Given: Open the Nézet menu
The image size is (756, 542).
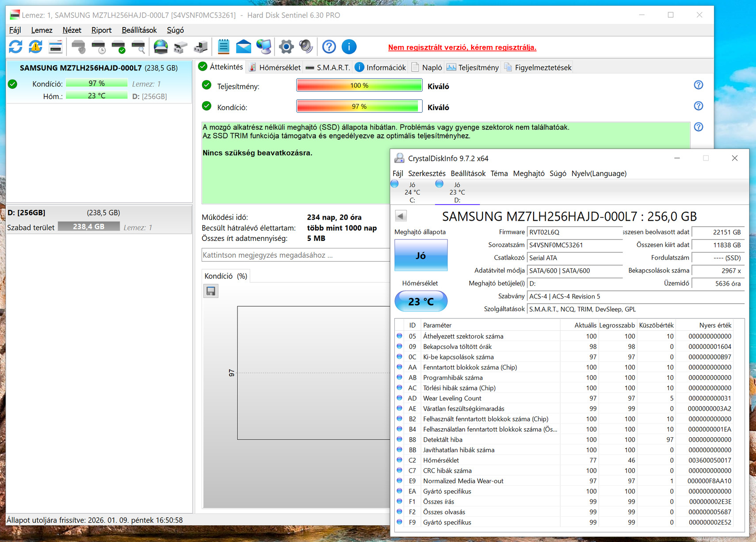Looking at the screenshot, I should tap(72, 30).
